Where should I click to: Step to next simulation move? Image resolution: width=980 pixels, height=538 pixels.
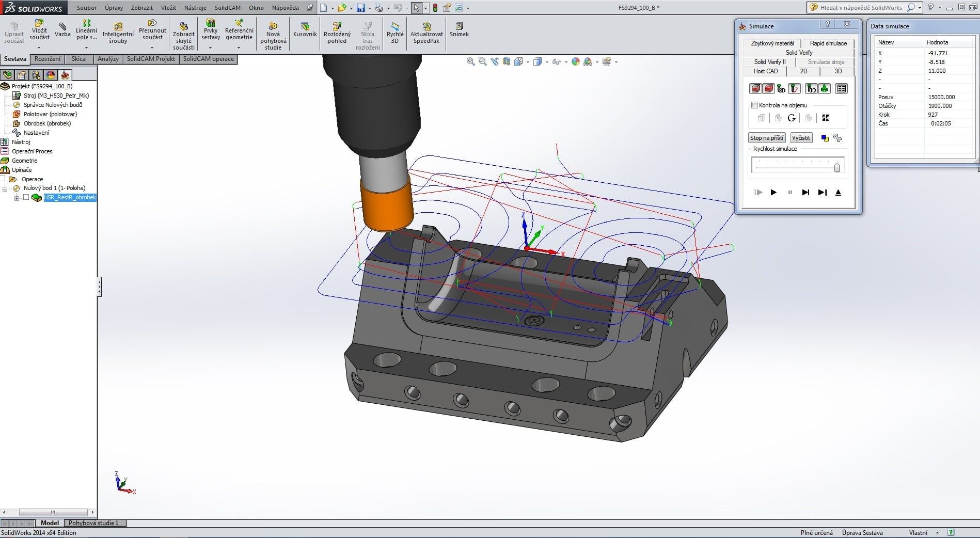pos(805,192)
